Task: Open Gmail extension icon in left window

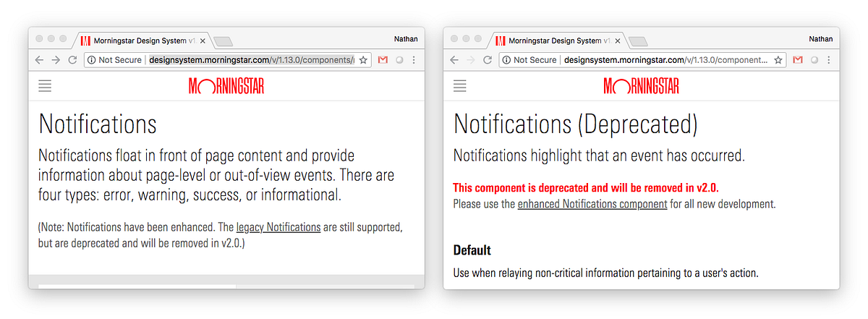Action: tap(383, 60)
